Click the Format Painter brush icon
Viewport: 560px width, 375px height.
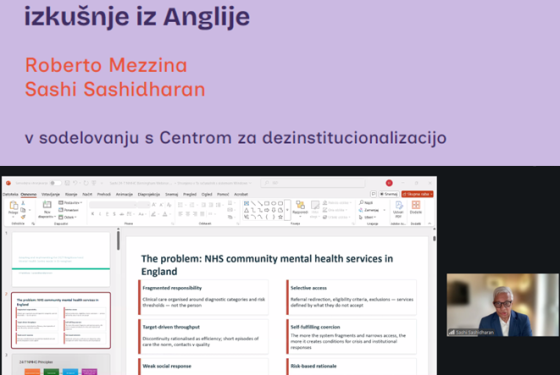[23, 217]
